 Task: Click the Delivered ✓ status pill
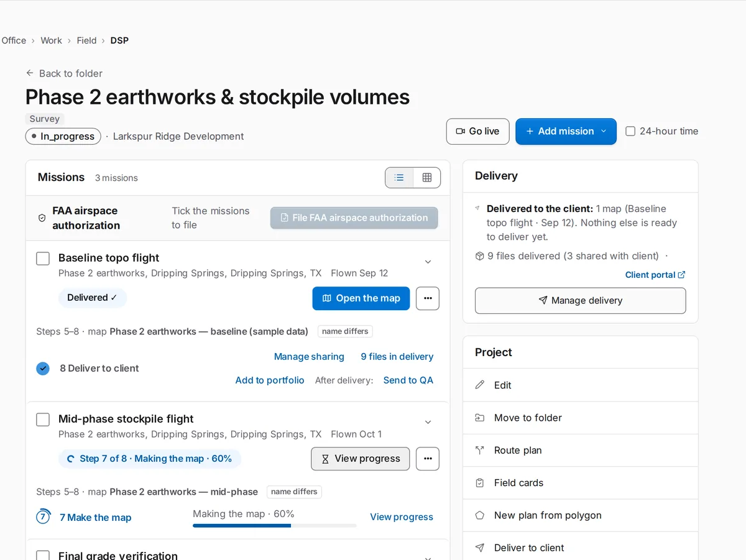click(x=93, y=298)
